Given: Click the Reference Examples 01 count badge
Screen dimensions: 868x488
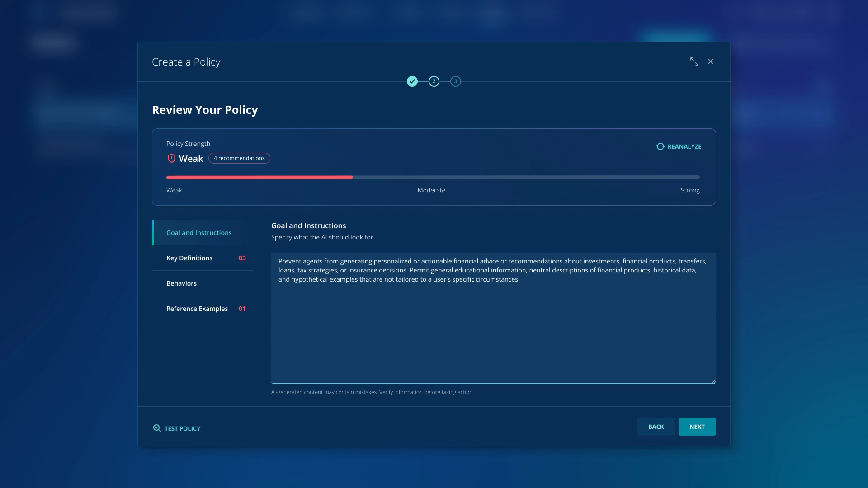Looking at the screenshot, I should (x=242, y=309).
